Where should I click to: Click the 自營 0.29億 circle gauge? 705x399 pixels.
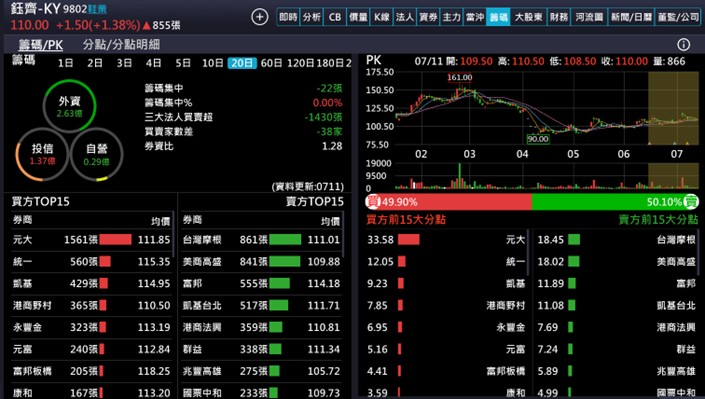tap(97, 154)
